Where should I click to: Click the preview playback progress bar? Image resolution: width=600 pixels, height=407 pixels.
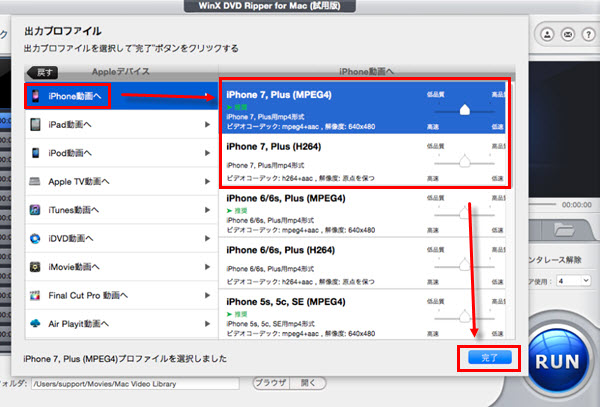[x=542, y=205]
